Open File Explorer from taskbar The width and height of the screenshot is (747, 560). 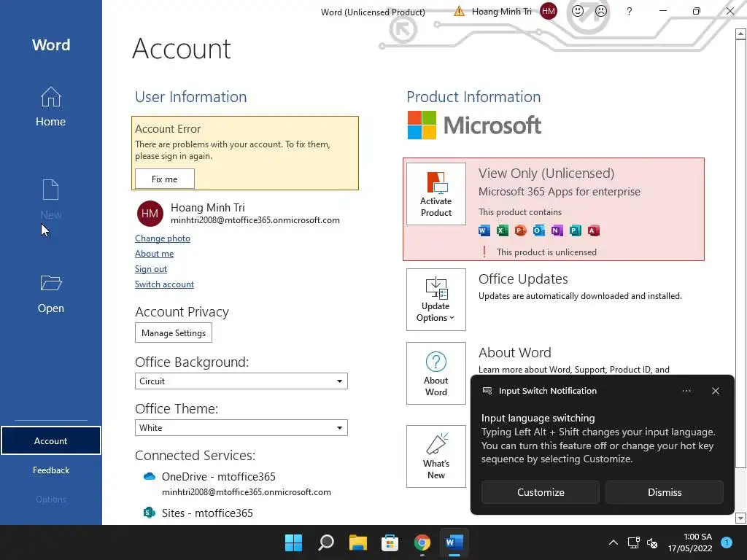click(357, 542)
